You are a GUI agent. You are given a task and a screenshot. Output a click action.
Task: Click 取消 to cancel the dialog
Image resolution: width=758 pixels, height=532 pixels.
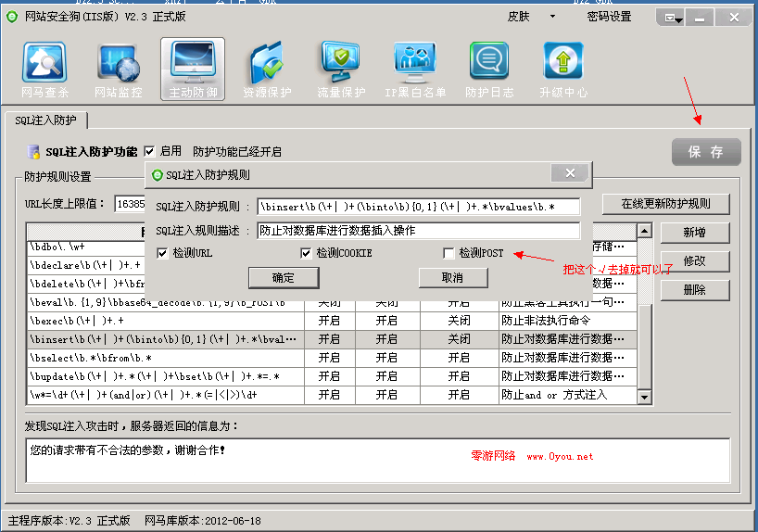[453, 278]
